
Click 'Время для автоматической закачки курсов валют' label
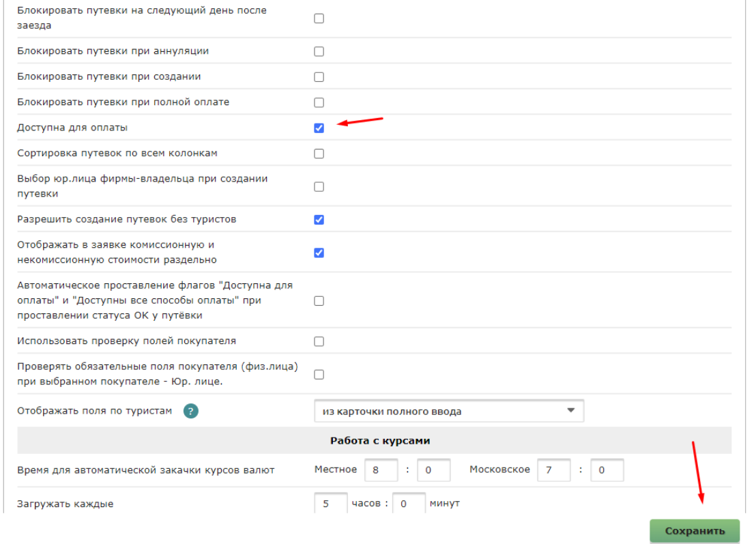145,470
